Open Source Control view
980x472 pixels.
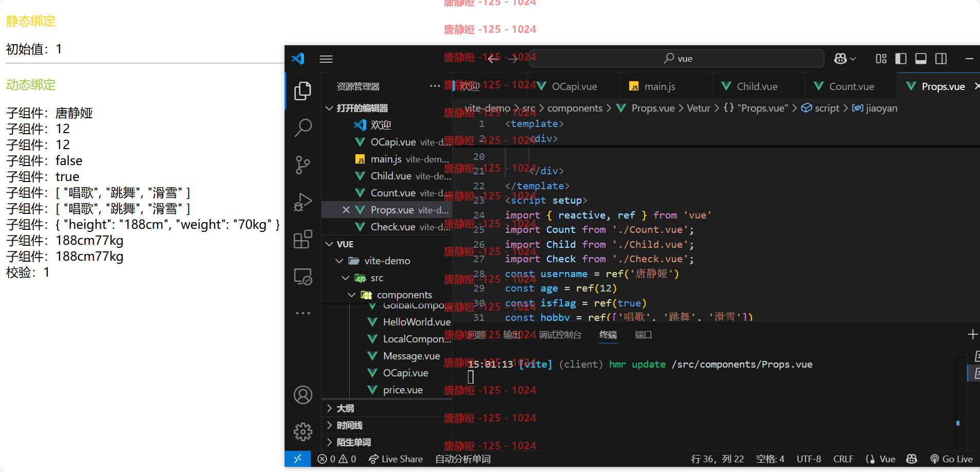[303, 165]
